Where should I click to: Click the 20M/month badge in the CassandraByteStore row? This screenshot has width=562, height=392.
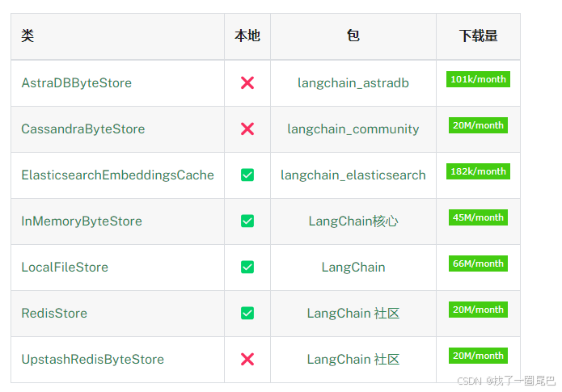pos(478,125)
